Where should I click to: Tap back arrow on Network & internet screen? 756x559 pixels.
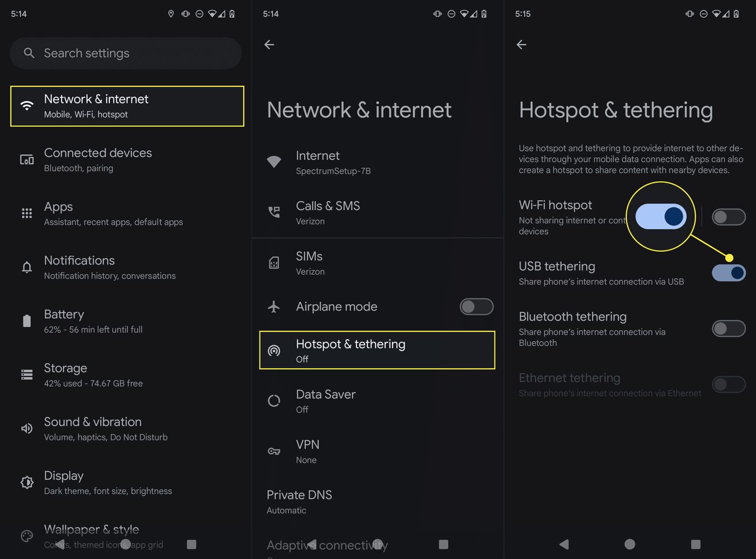pos(269,45)
